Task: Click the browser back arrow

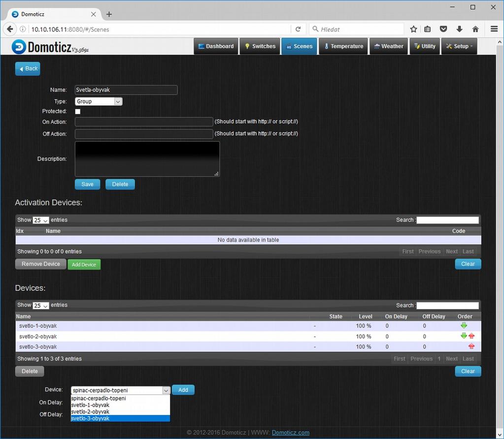Action: [x=10, y=29]
